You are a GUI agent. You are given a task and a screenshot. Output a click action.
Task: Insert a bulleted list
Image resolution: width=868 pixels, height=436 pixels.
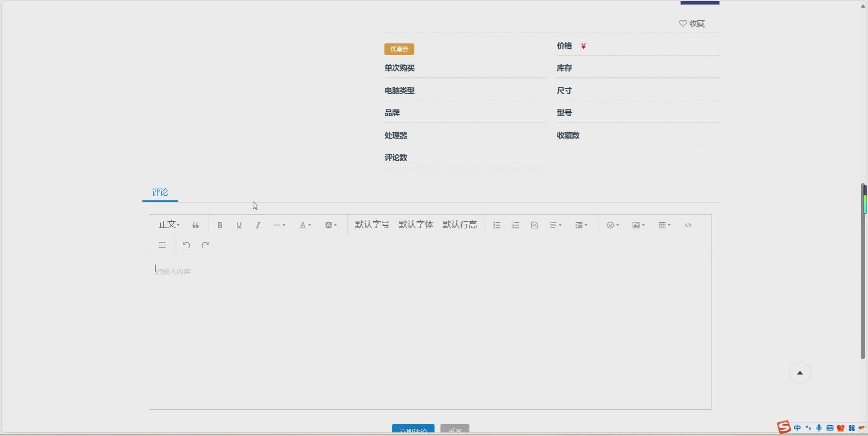tap(496, 225)
